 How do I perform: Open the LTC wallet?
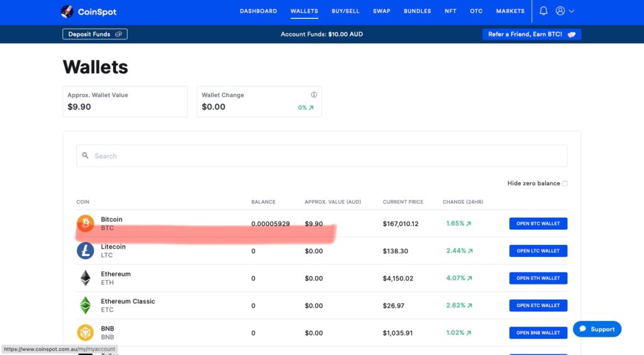(538, 251)
